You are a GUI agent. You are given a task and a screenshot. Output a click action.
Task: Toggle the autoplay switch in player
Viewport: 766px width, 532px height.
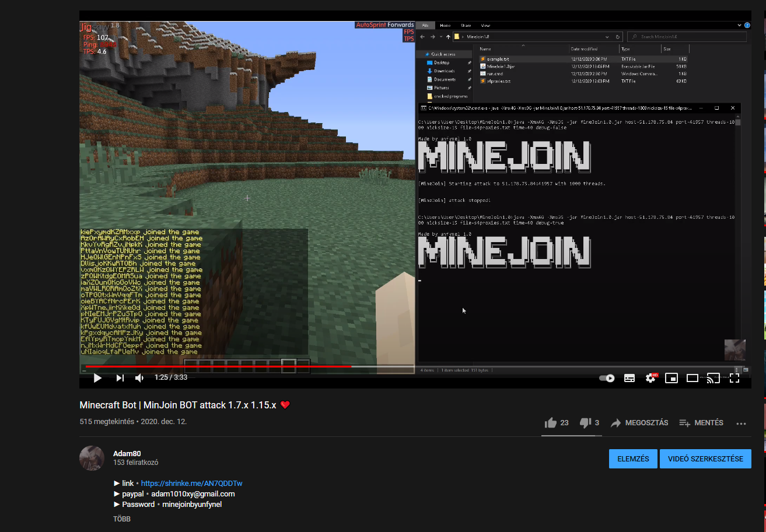[607, 378]
